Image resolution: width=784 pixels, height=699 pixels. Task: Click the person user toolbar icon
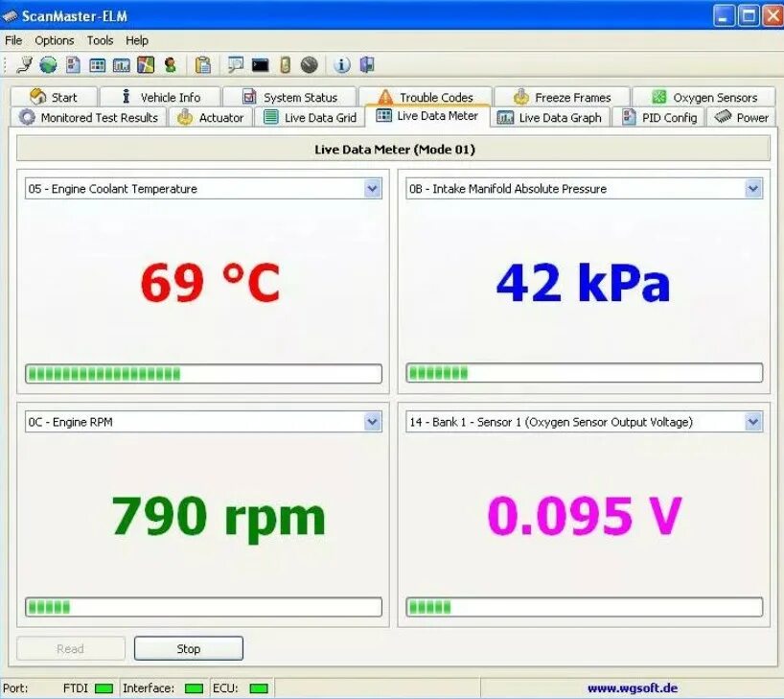click(x=170, y=65)
